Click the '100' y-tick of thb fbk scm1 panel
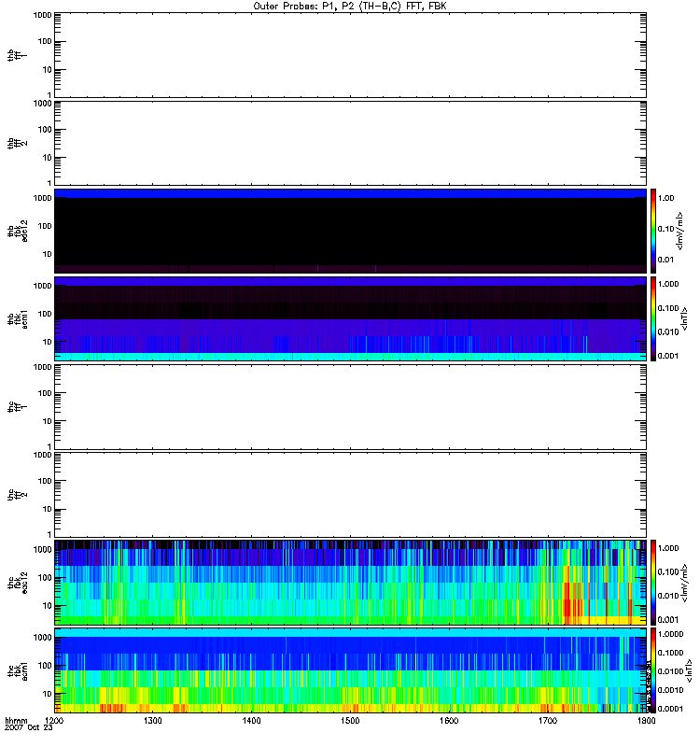 tap(45, 314)
